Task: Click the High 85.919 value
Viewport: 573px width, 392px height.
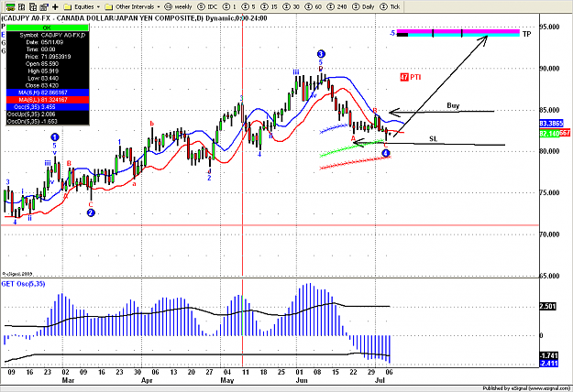Action: (x=49, y=71)
